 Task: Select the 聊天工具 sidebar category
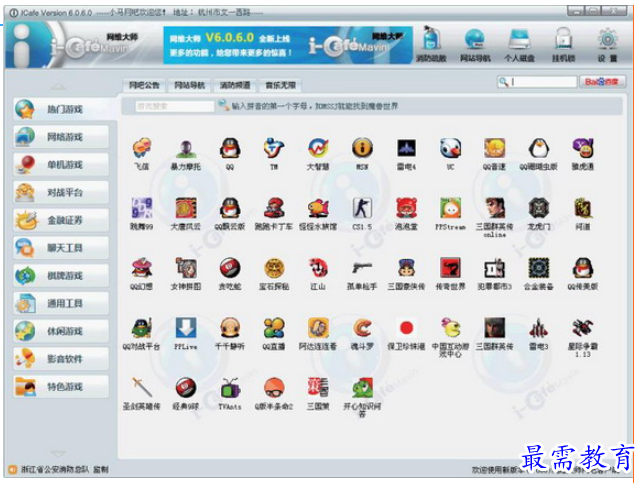62,248
